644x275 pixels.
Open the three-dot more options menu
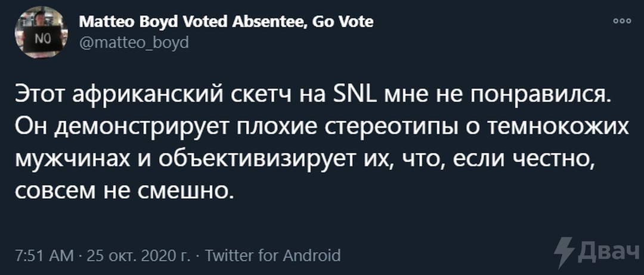tap(622, 21)
